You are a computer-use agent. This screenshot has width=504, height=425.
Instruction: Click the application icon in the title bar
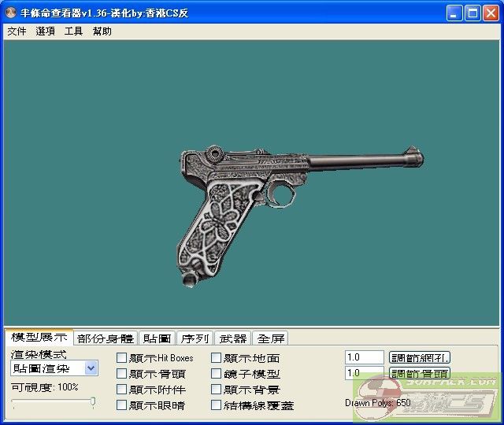pos(11,13)
